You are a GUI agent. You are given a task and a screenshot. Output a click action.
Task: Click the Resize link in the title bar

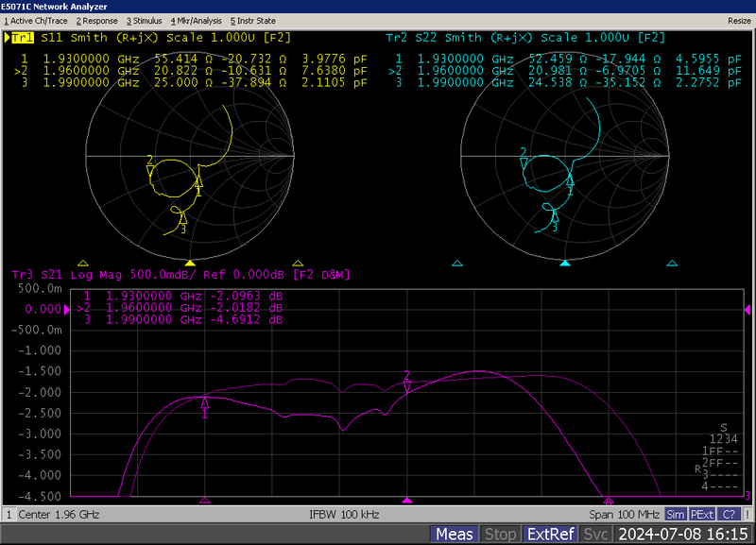[739, 20]
